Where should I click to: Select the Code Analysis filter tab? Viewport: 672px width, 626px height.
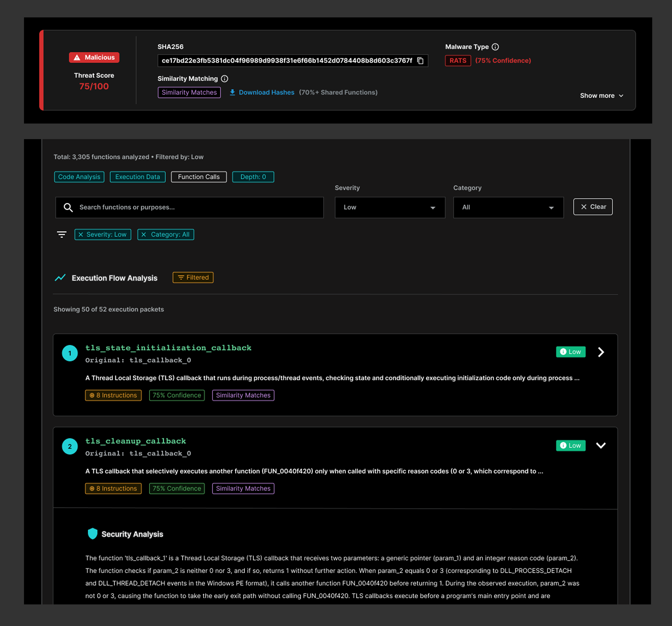(79, 177)
